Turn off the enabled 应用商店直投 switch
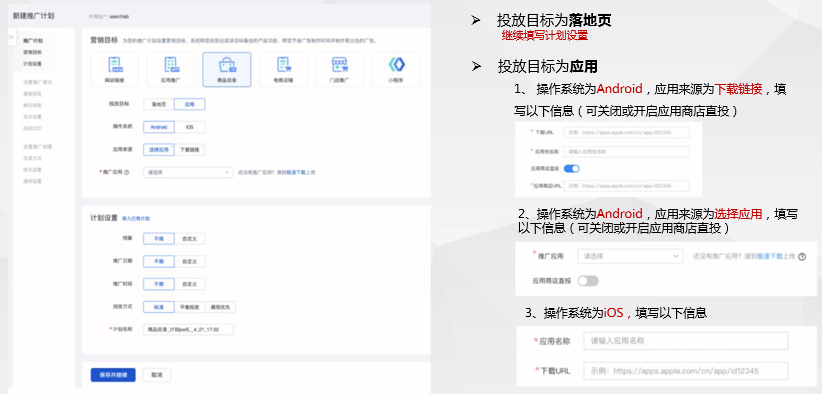 [571, 169]
